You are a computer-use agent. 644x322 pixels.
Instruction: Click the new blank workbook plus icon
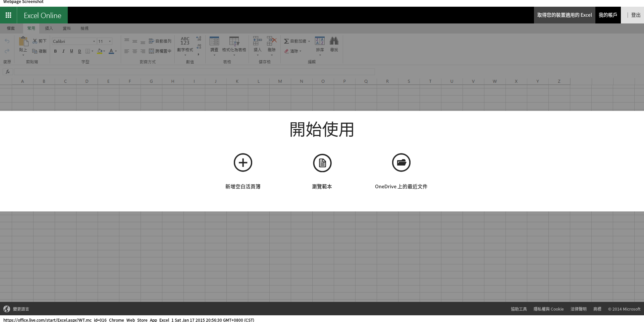tap(243, 163)
